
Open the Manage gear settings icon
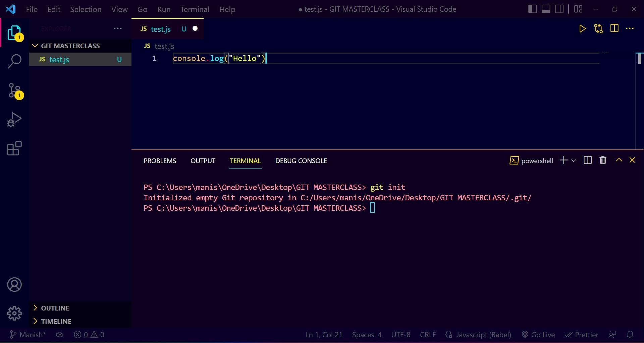click(14, 314)
